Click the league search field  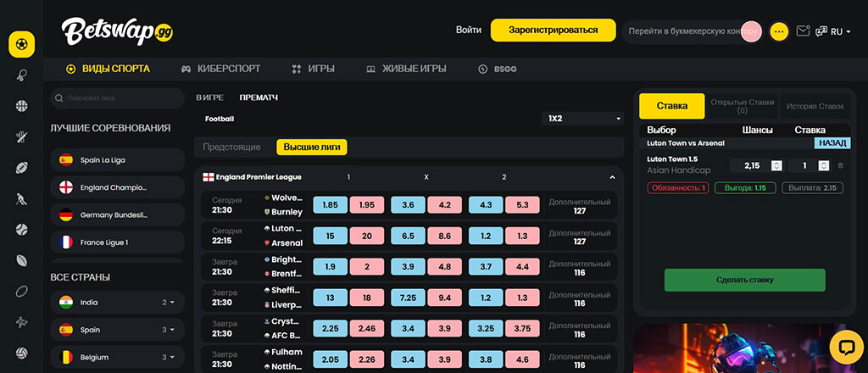pos(119,98)
